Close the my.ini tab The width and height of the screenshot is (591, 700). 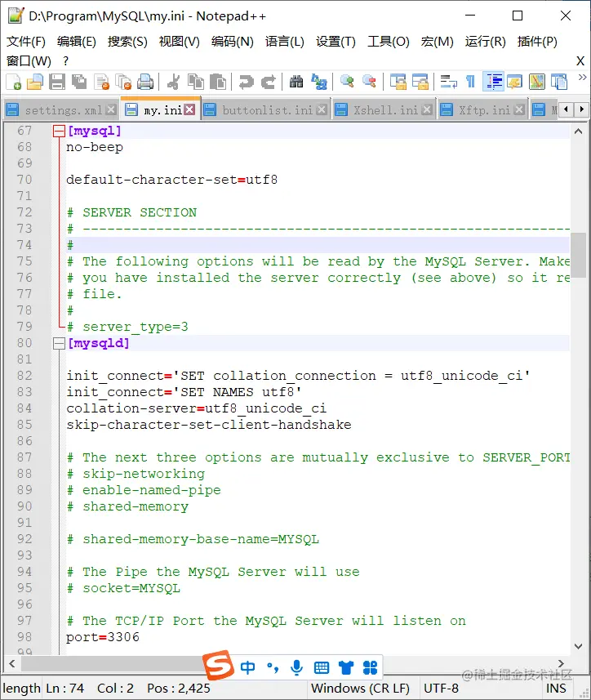pos(190,109)
